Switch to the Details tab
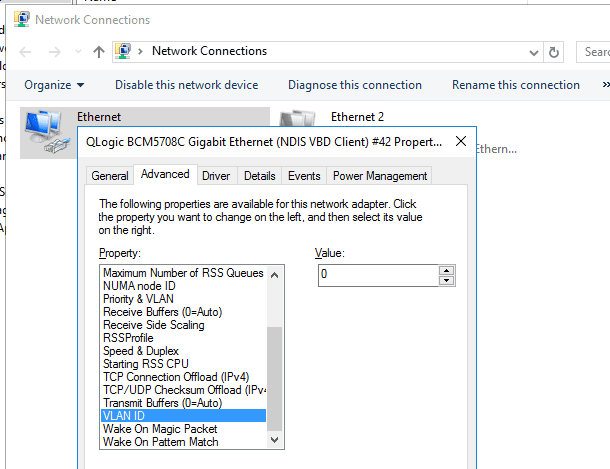Viewport: 610px width, 469px height. pos(259,176)
